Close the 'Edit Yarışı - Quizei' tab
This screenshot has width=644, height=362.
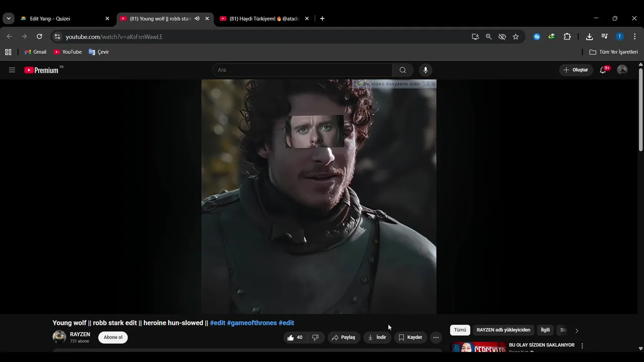click(x=107, y=19)
